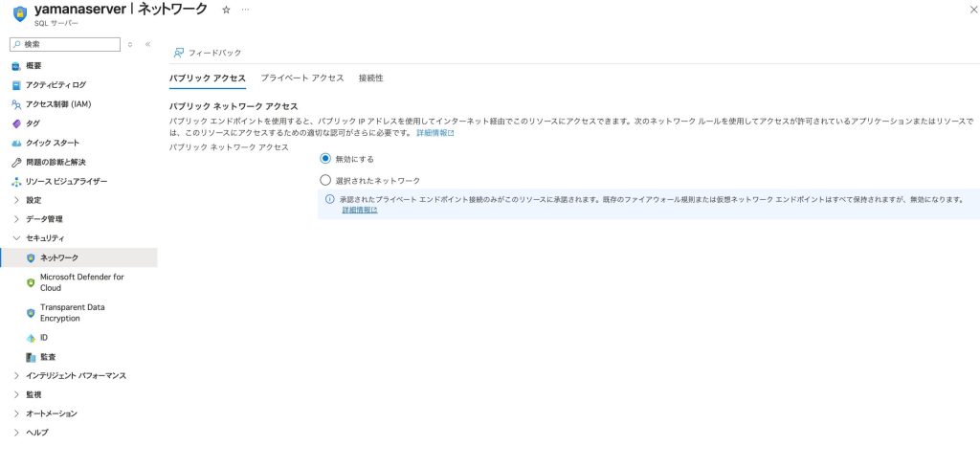The width and height of the screenshot is (980, 468).
Task: Favorite the page with star icon
Action: pos(226,9)
